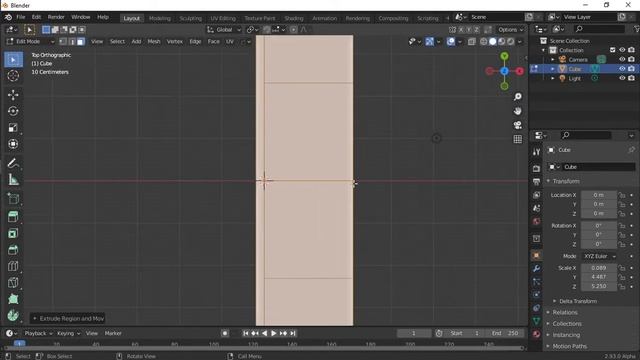Switch to vertex select mode

coord(63,42)
